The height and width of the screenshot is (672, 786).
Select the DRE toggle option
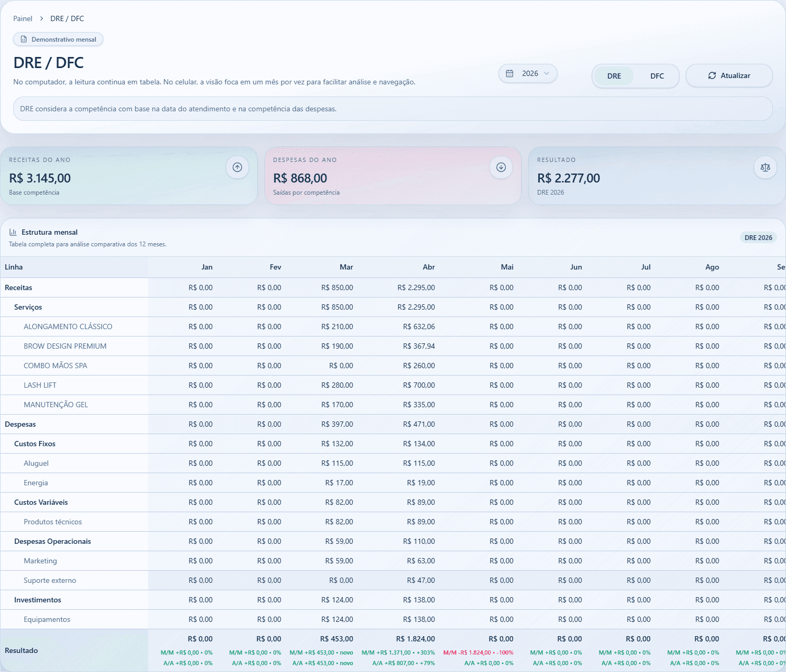[x=614, y=76]
